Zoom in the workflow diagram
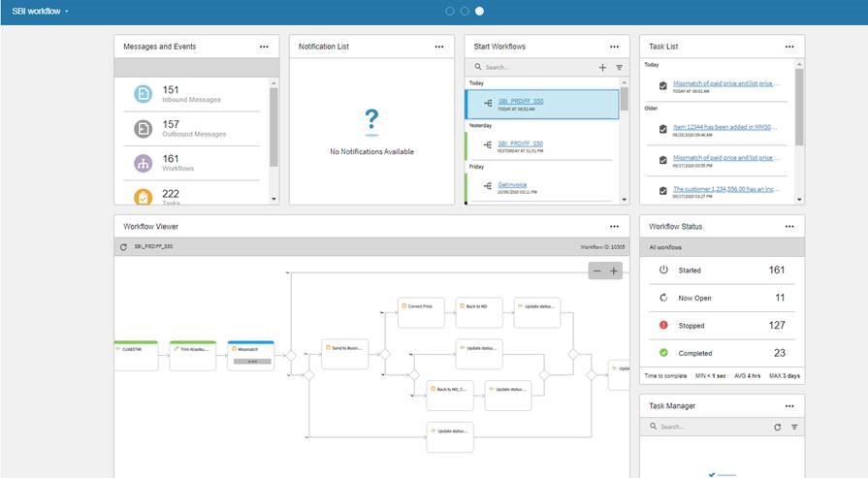 (x=614, y=271)
